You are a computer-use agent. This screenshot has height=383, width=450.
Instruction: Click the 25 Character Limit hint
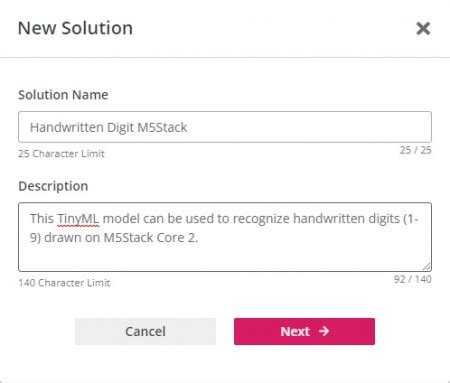click(61, 154)
